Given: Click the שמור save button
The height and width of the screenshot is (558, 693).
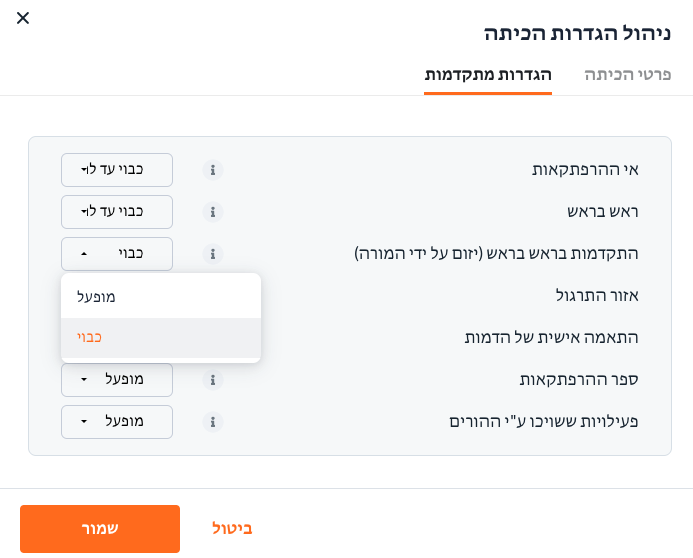Looking at the screenshot, I should (100, 529).
